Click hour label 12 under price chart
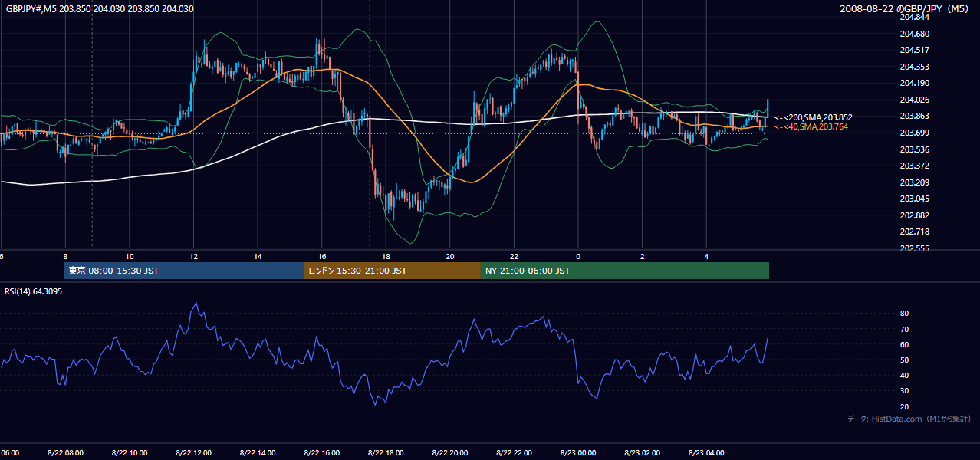 [194, 257]
